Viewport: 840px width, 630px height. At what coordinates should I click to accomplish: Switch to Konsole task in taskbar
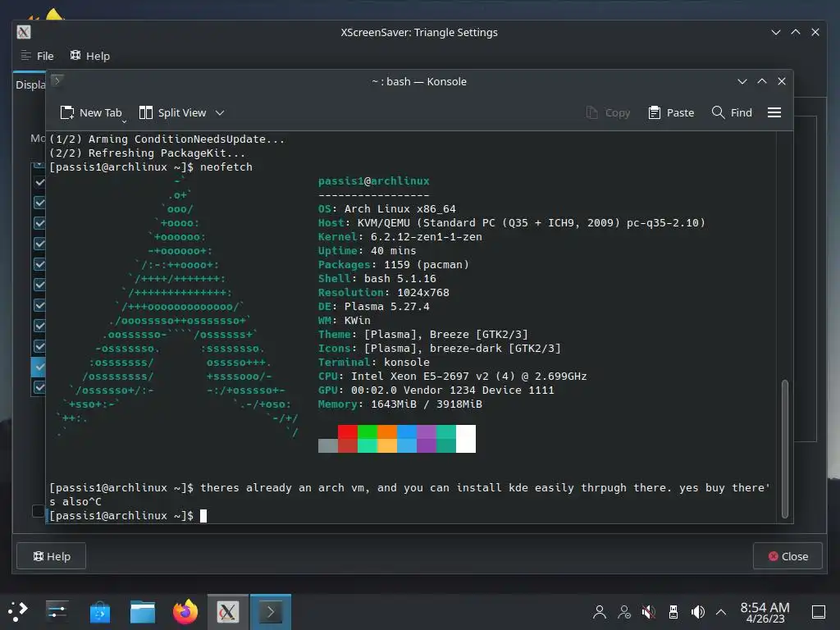271,612
